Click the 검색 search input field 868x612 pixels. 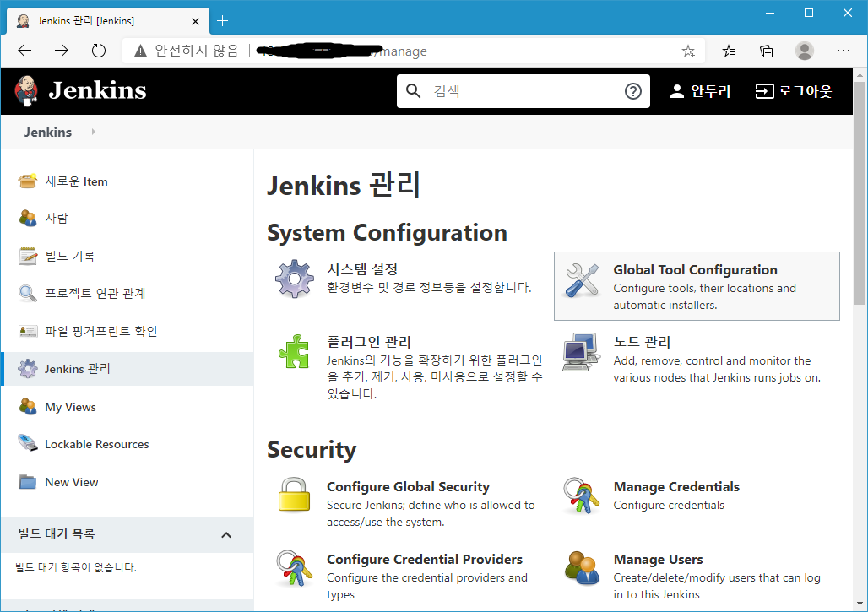524,91
